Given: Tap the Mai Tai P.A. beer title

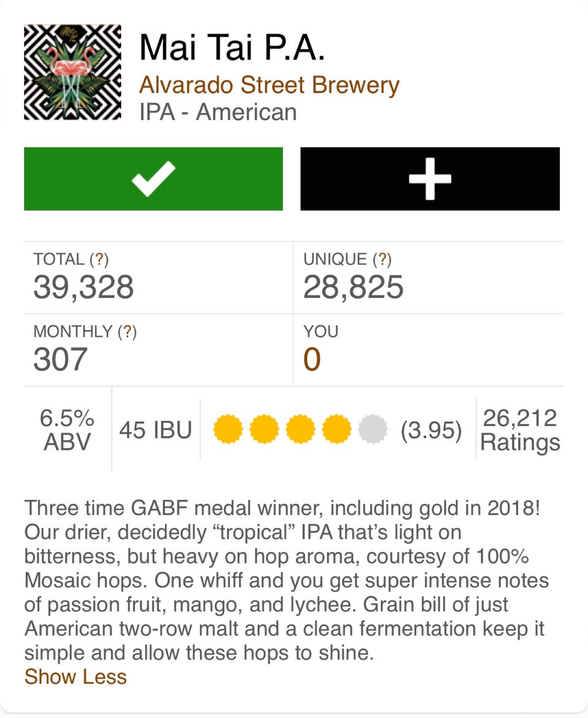Looking at the screenshot, I should [x=232, y=47].
